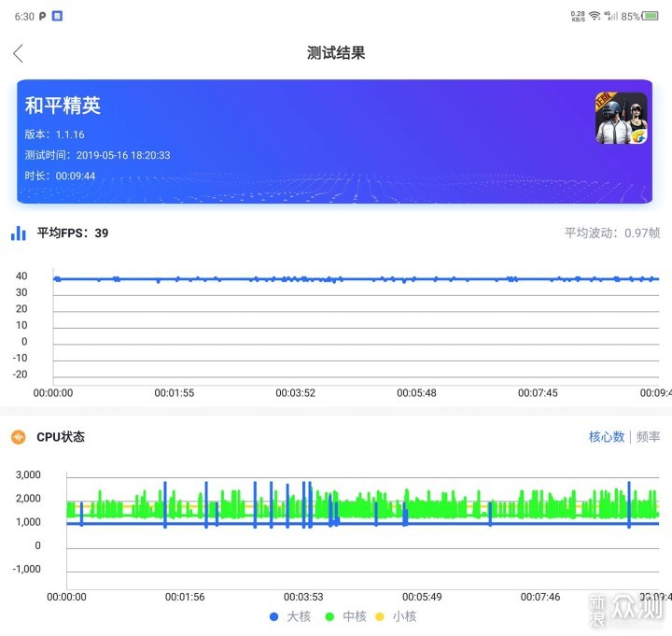Tap the 40 value on FPS axis
672x636 pixels.
click(x=21, y=276)
